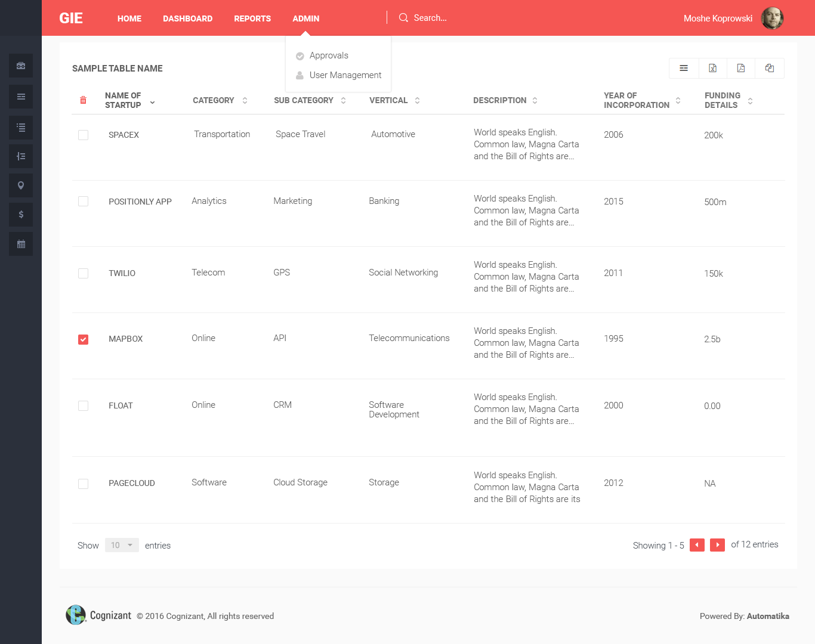Click the PAGECLOUD startup name
Screen dimensions: 815x644
tap(131, 483)
